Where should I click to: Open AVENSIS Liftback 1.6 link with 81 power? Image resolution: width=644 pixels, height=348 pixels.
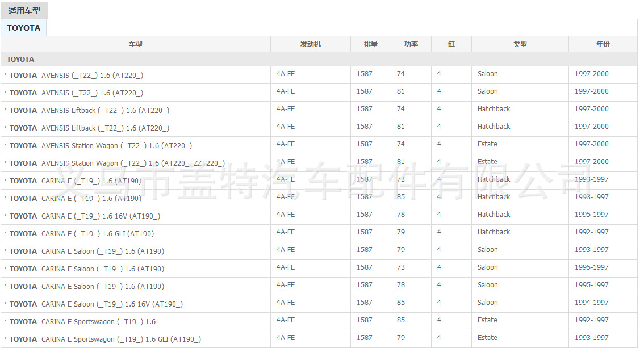coord(89,128)
